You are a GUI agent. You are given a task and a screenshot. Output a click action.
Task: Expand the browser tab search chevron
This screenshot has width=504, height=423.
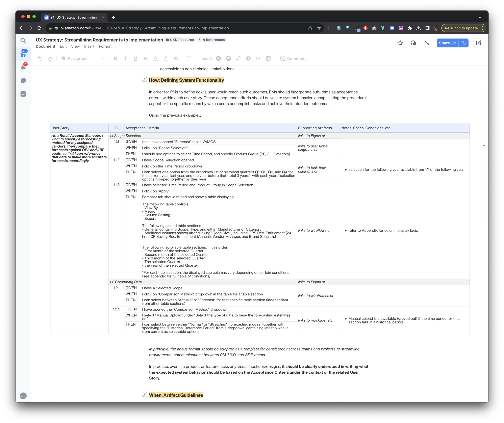(x=480, y=18)
